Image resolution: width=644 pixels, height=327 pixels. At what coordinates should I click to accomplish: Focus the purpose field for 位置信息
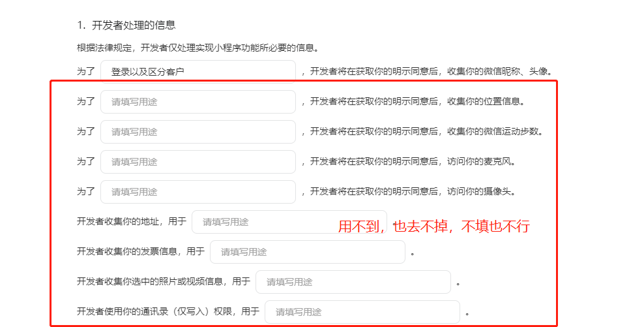coord(198,102)
